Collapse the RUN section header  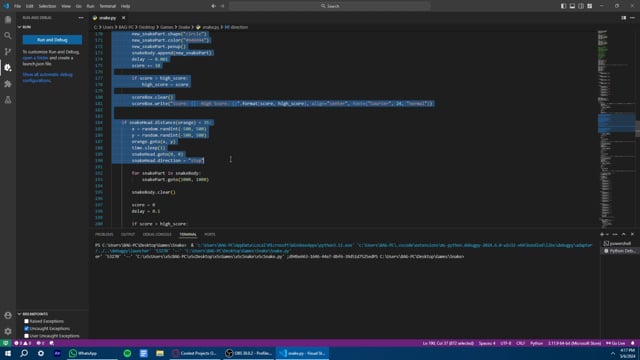24,27
